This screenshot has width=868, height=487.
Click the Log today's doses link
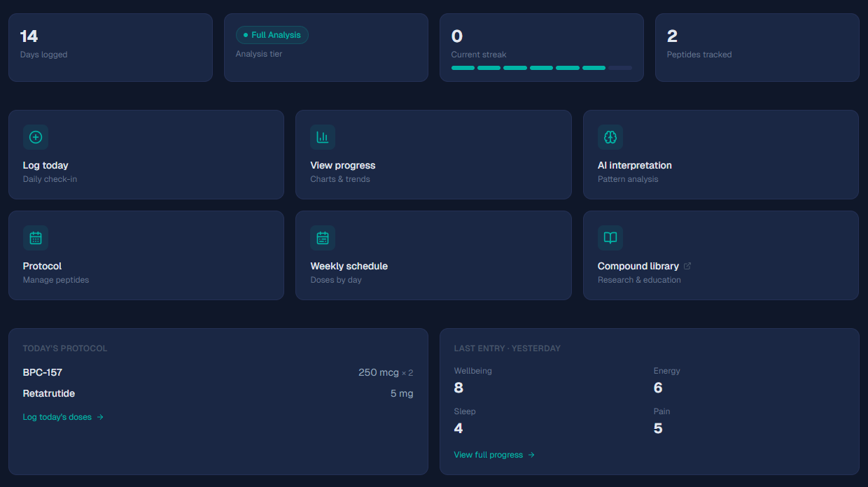[x=57, y=416]
